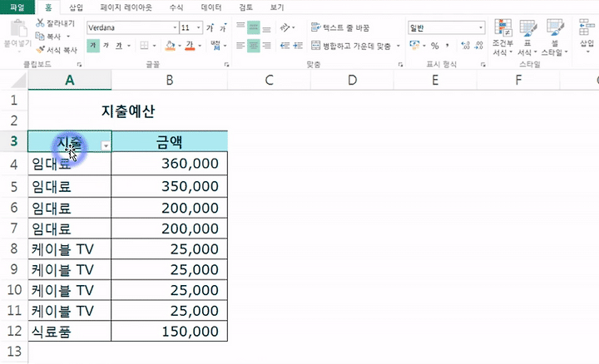Open the File (파일) tab
Viewport: 599px width, 364px height.
(17, 7)
